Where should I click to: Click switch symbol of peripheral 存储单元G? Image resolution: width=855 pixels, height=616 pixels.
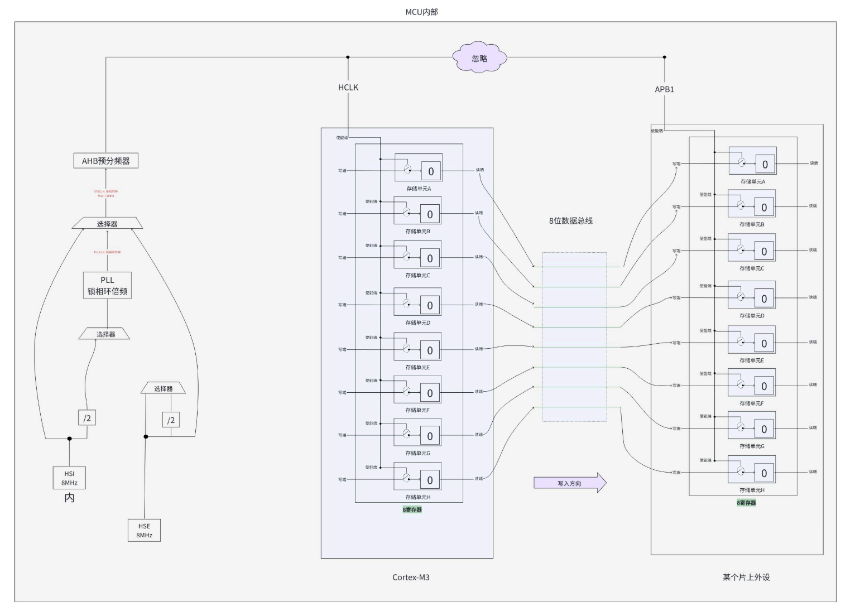click(740, 427)
